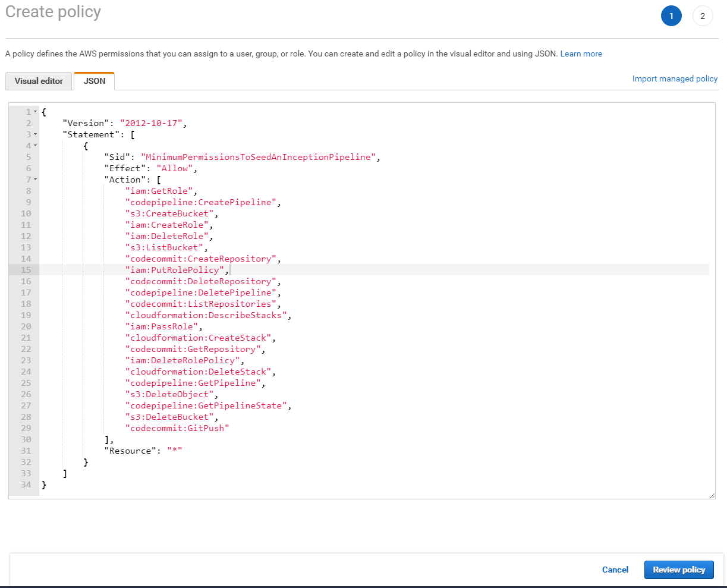The width and height of the screenshot is (727, 588).
Task: Click the "*" resource value
Action: point(175,451)
